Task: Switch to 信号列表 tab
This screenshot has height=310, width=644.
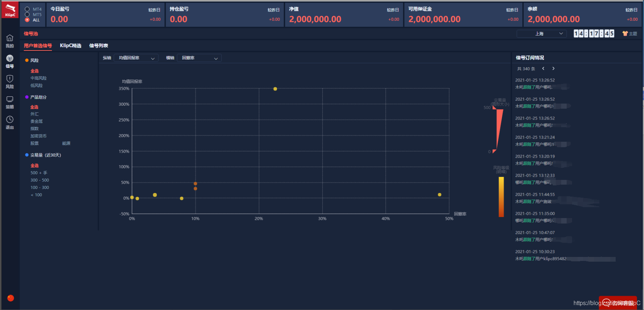Action: click(x=98, y=45)
